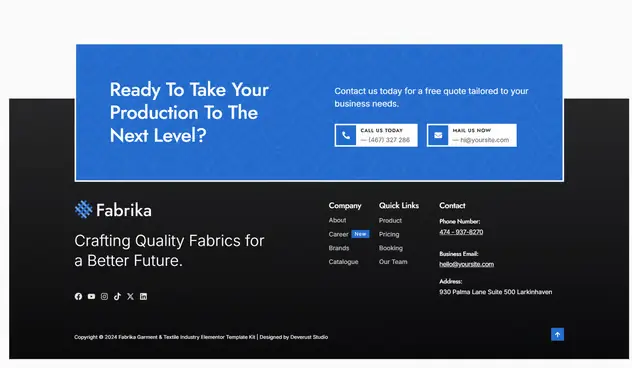Viewport: 632px width, 368px height.
Task: Open the Facebook social icon
Action: click(x=78, y=296)
